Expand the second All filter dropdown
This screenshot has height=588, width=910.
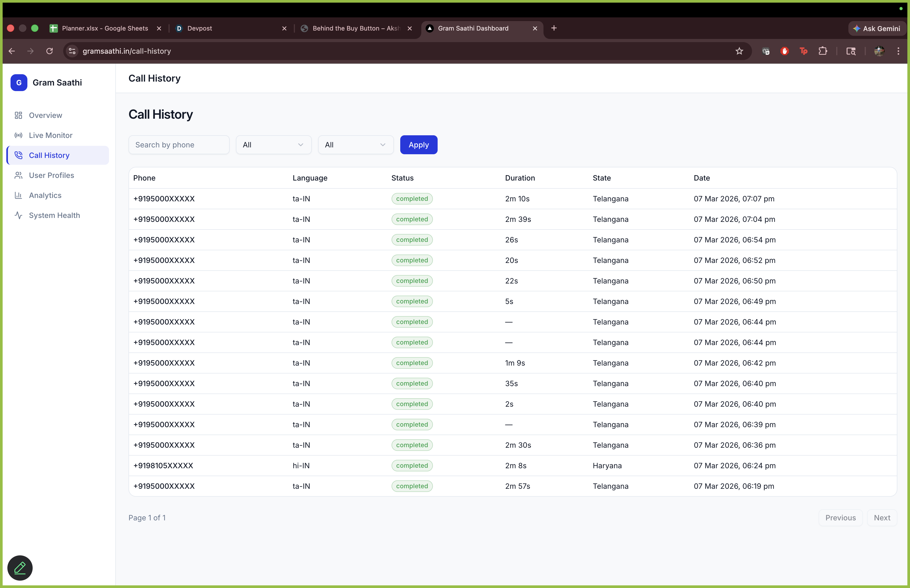click(355, 145)
